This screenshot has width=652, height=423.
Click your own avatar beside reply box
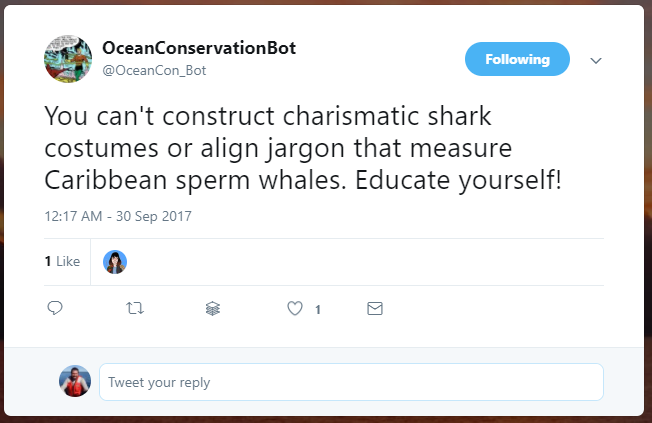[x=75, y=381]
